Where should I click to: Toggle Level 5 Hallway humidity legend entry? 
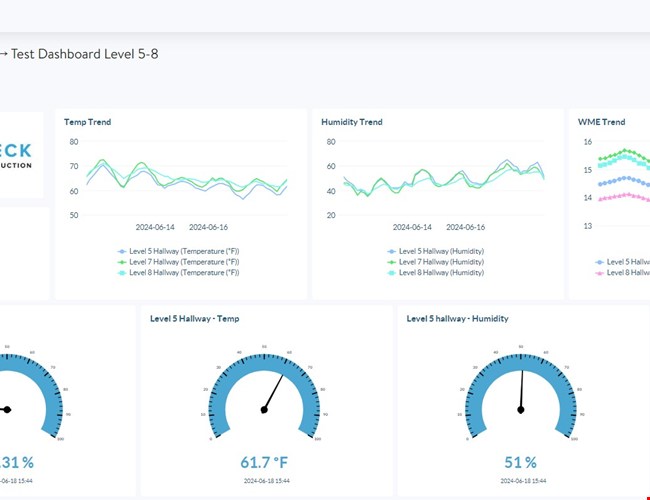click(x=436, y=251)
